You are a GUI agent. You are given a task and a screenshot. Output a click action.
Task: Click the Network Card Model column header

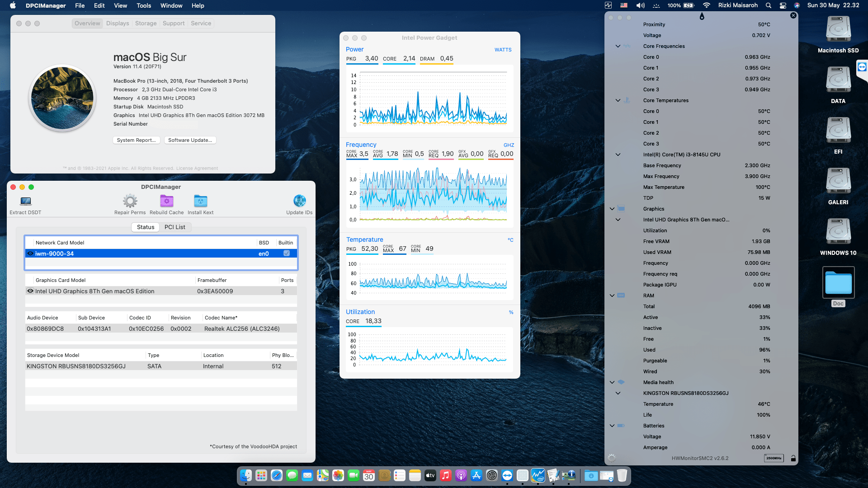point(60,243)
